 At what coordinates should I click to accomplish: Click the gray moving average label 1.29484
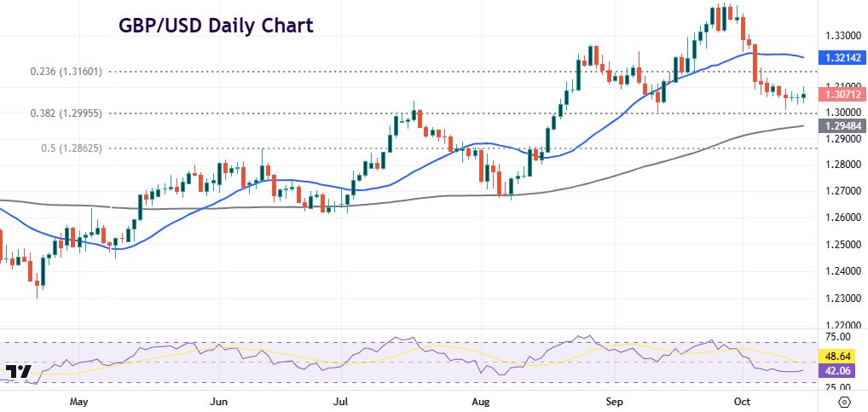point(842,125)
